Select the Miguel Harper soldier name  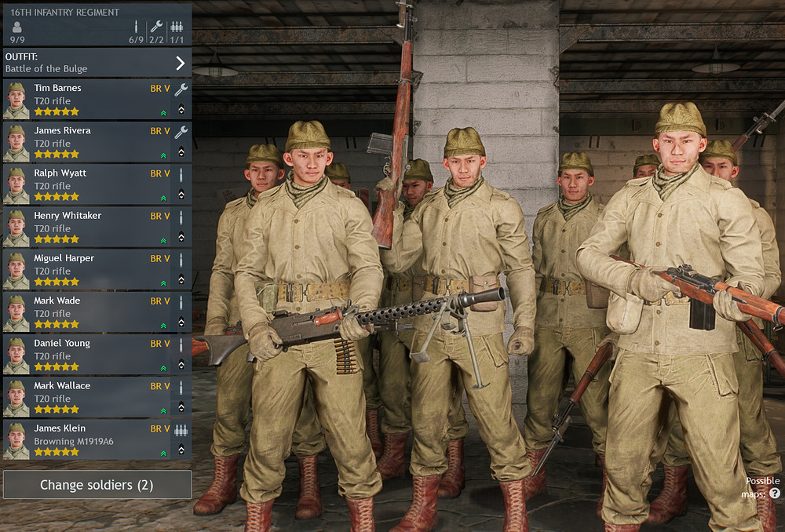tap(64, 258)
